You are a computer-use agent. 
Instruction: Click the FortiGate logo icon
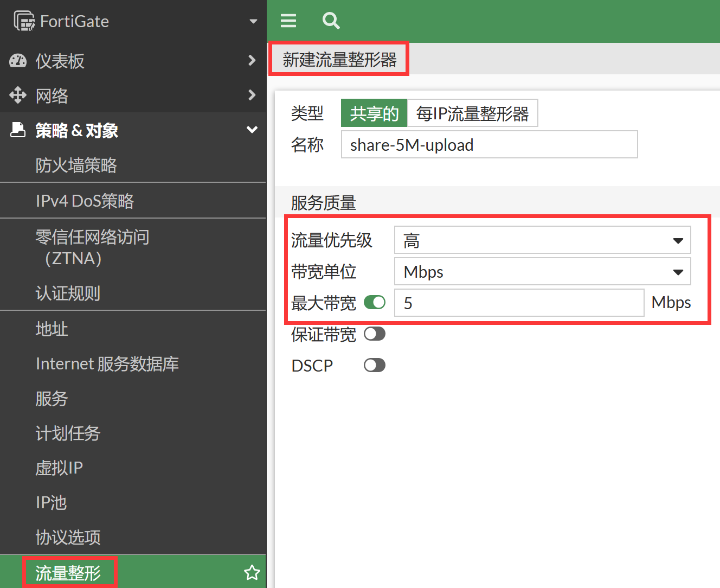click(x=24, y=21)
